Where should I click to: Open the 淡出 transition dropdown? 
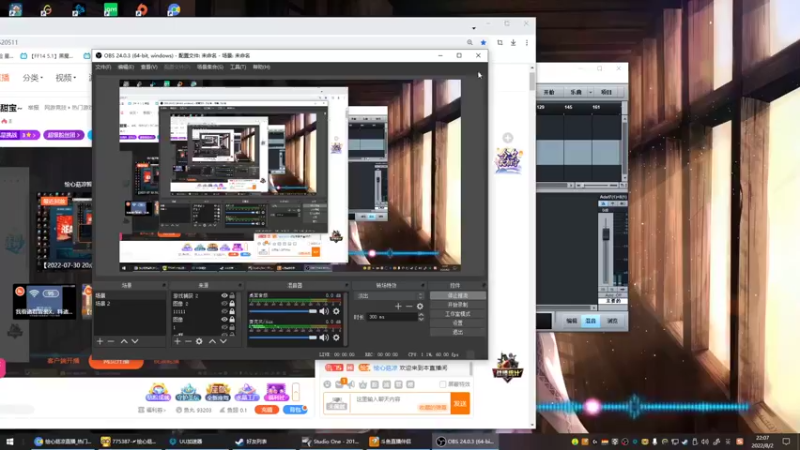[x=390, y=296]
